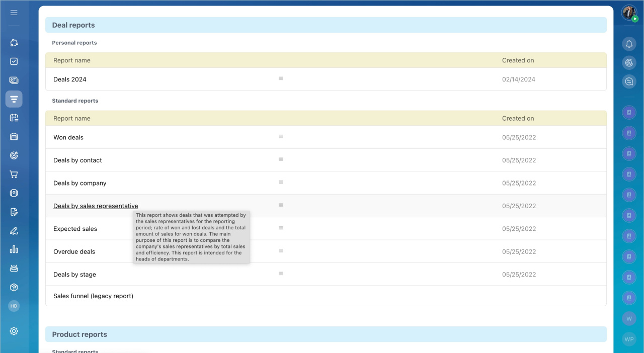The width and height of the screenshot is (644, 353).
Task: Select the active CRM funnel sidebar item
Action: coord(14,99)
